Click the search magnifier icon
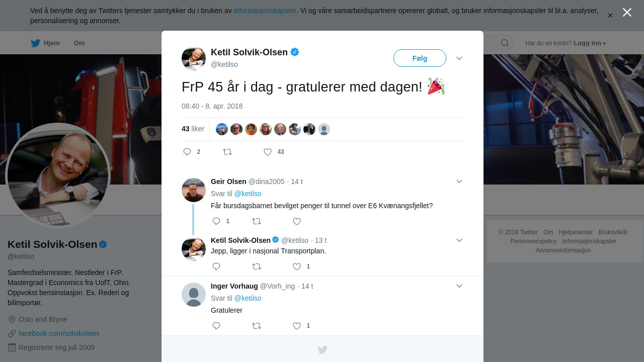Screen dimensions: 644x362 505,43
